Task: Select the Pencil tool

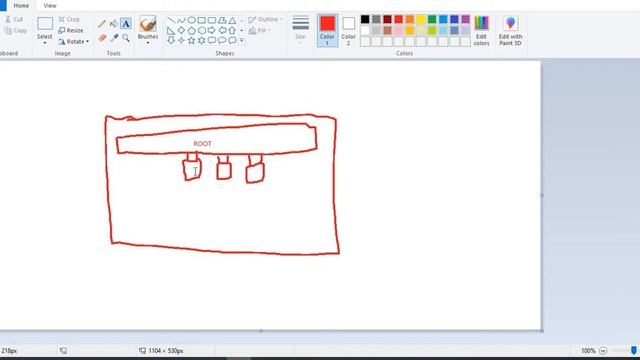Action: [102, 24]
